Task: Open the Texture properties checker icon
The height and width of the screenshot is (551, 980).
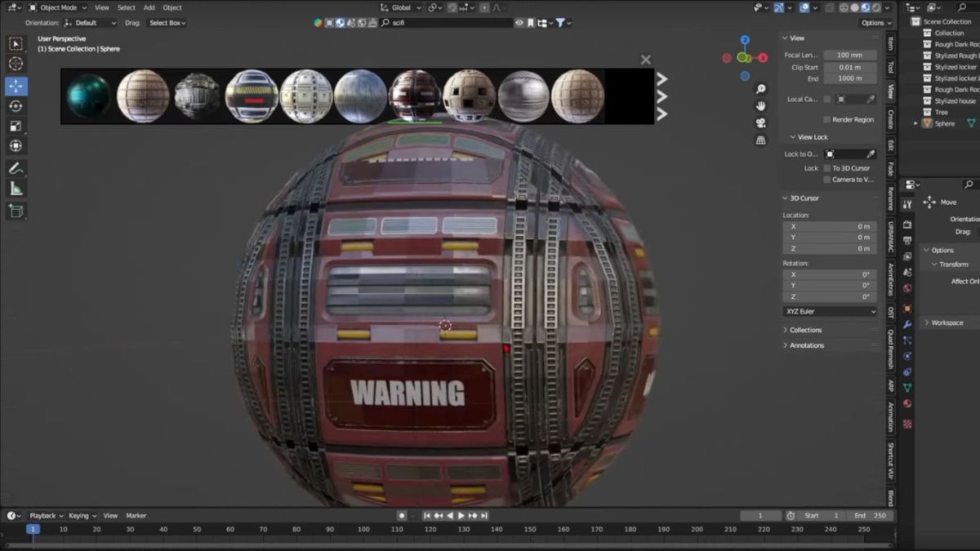Action: [x=907, y=424]
